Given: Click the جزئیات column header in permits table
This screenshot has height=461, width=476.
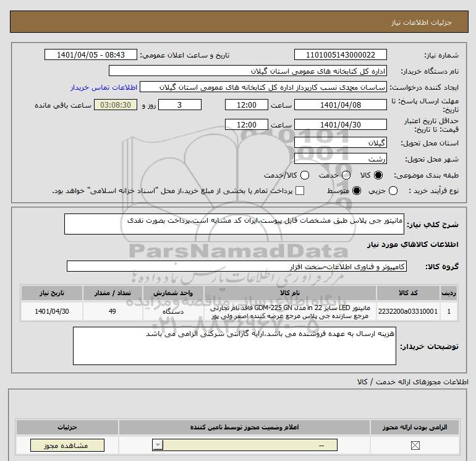Looking at the screenshot, I should pyautogui.click(x=67, y=427).
